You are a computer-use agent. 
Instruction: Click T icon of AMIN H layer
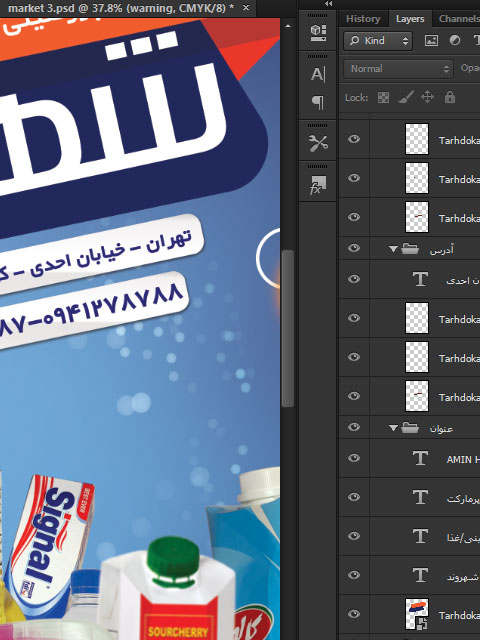click(x=420, y=458)
